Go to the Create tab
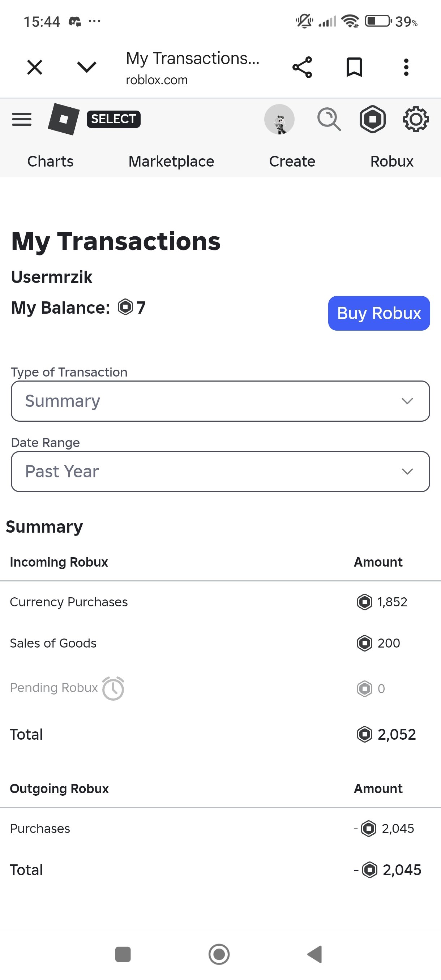 [x=292, y=161]
